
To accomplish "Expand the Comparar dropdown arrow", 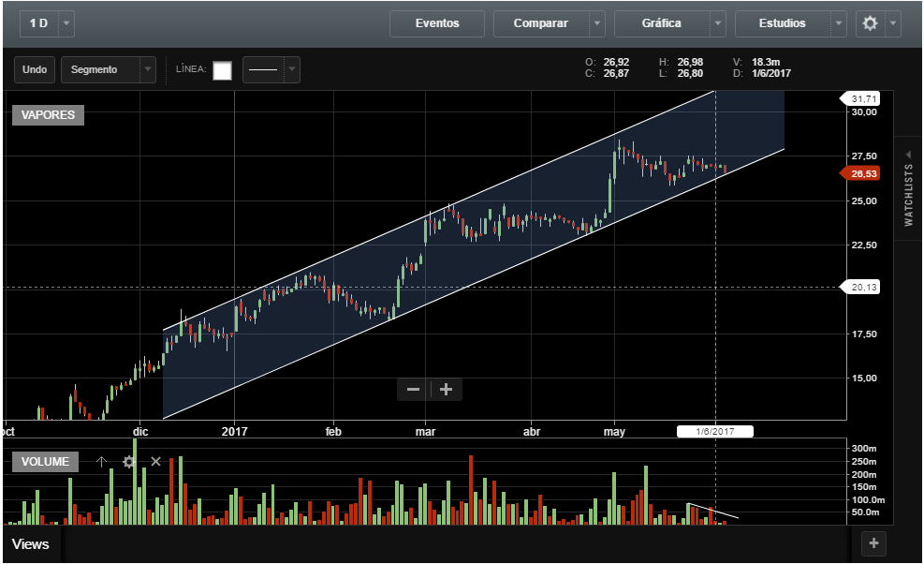I will coord(597,23).
